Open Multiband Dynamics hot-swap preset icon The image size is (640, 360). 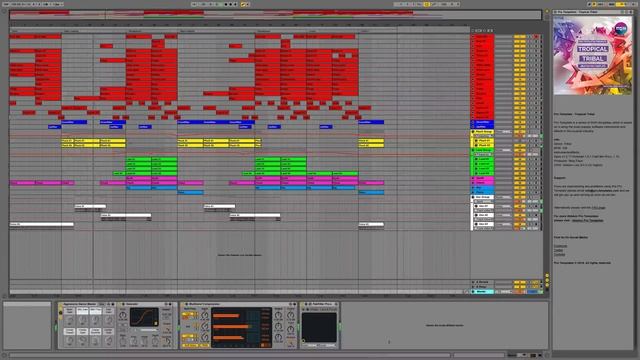(291, 304)
